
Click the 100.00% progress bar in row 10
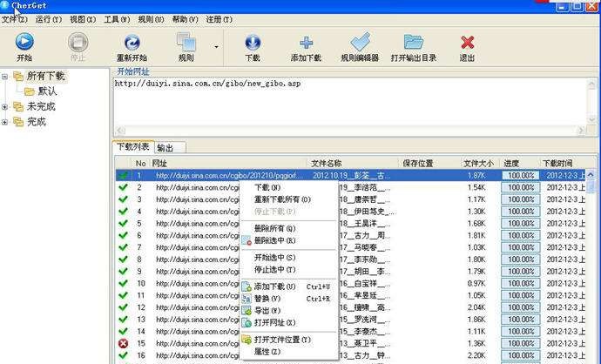pos(521,284)
